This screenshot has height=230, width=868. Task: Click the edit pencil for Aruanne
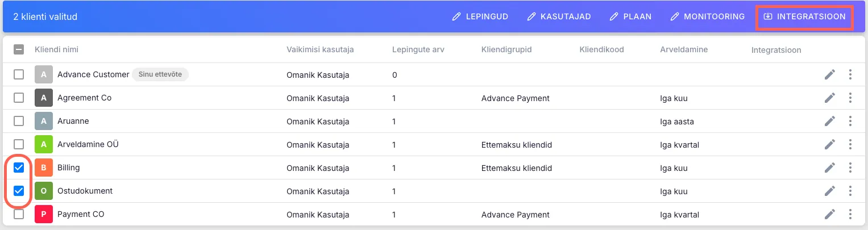coord(830,121)
